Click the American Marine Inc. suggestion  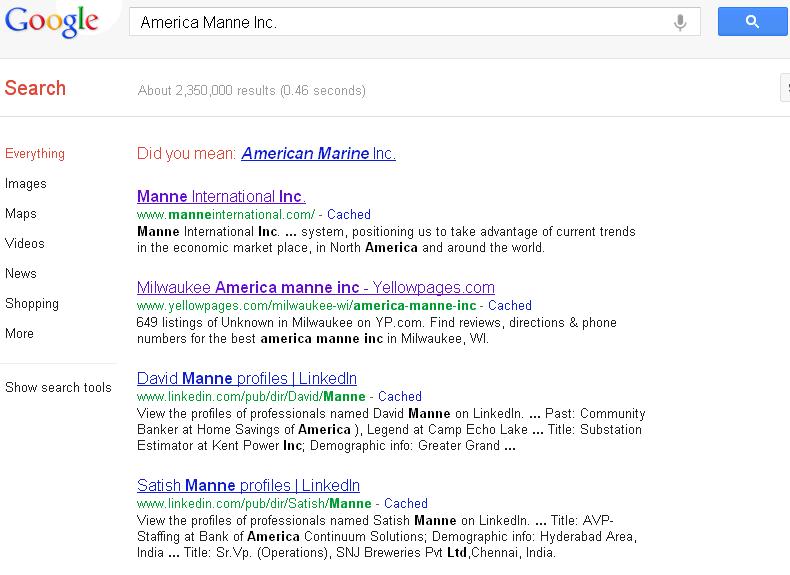(318, 153)
